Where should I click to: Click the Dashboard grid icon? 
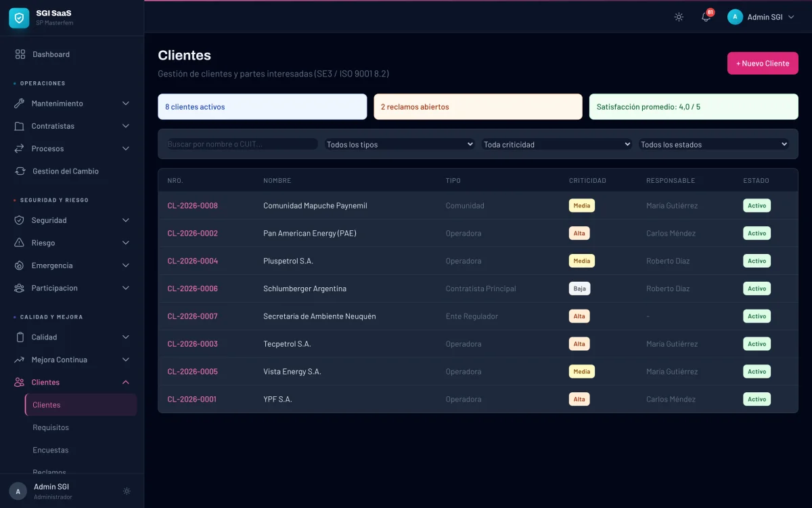point(20,54)
